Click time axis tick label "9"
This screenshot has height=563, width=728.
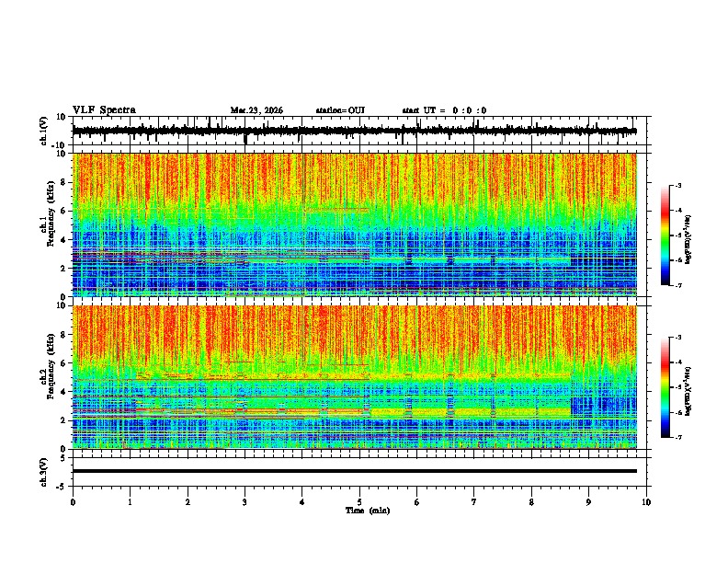coord(588,502)
